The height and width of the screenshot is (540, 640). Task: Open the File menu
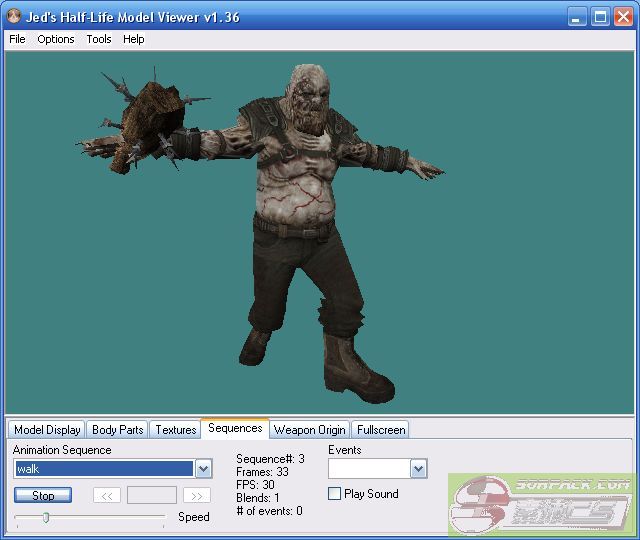click(x=17, y=39)
